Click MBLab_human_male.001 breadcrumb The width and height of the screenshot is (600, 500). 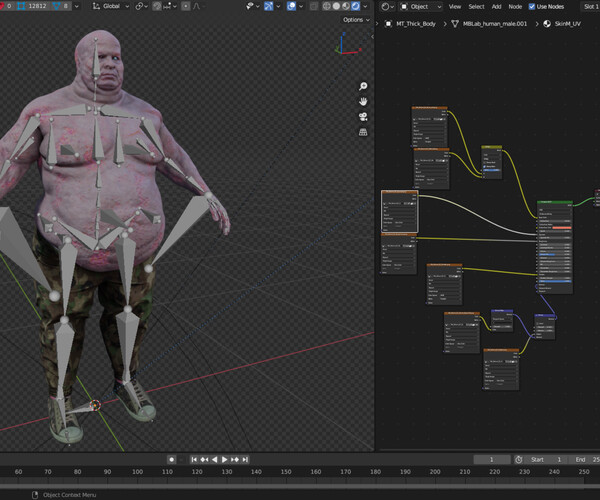click(495, 24)
